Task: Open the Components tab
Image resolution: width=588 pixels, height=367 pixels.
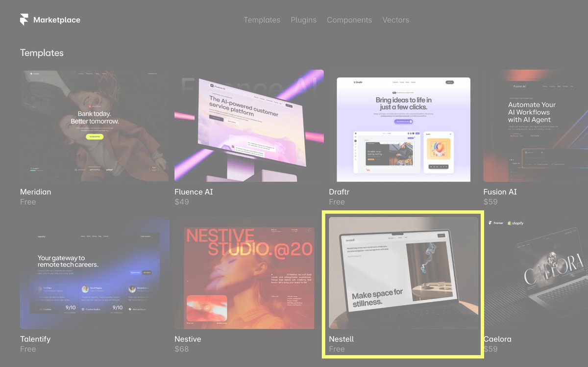Action: pyautogui.click(x=349, y=20)
